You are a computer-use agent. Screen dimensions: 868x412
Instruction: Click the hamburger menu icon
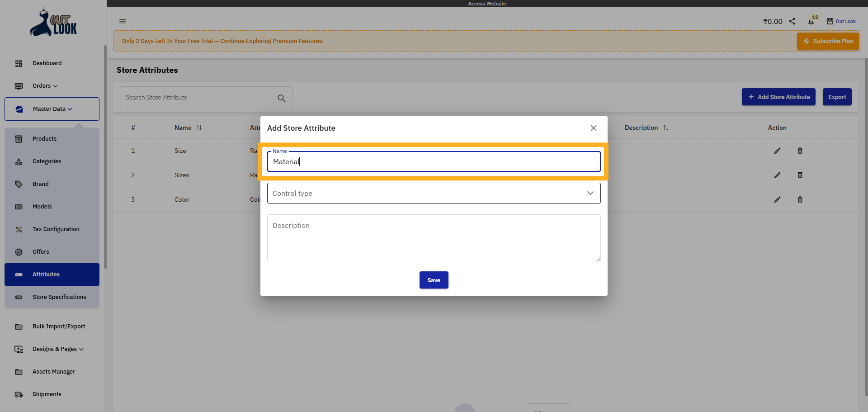point(123,21)
